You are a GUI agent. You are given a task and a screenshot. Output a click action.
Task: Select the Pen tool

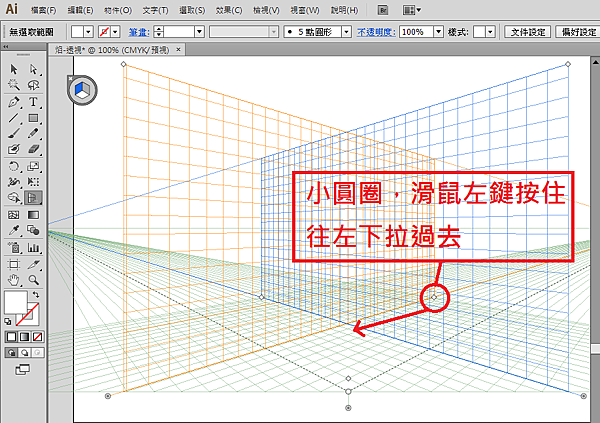click(x=14, y=102)
